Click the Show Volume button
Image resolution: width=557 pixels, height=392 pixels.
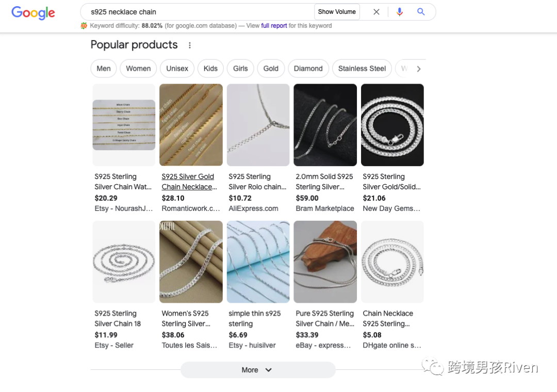pos(337,12)
